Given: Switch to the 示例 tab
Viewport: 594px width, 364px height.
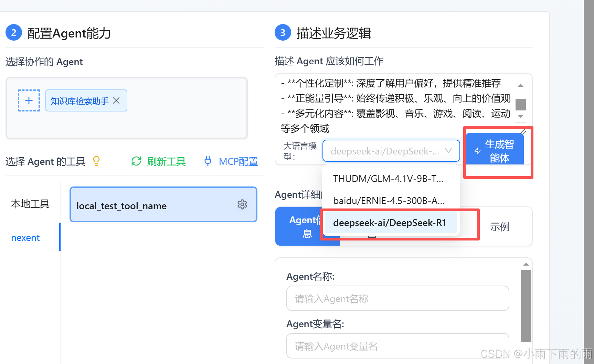Looking at the screenshot, I should click(499, 227).
